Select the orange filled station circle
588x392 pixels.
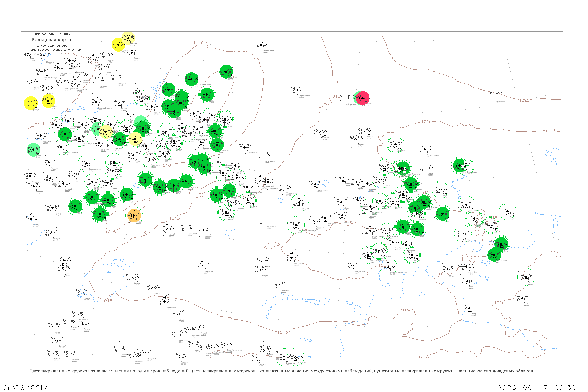[x=134, y=215]
